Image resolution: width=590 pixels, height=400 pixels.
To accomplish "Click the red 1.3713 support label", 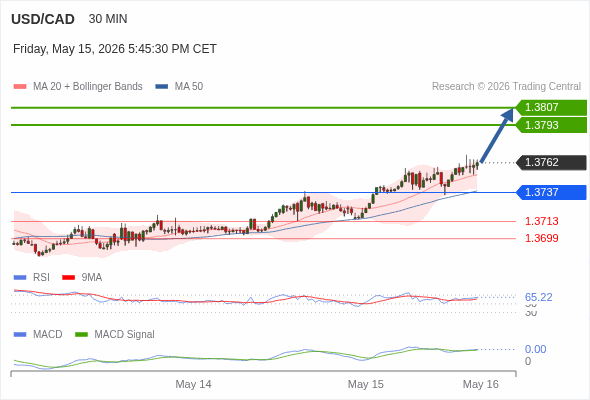I will (541, 221).
